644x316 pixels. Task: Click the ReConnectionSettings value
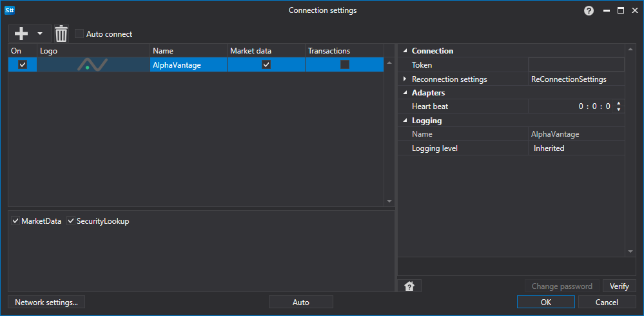pyautogui.click(x=569, y=79)
